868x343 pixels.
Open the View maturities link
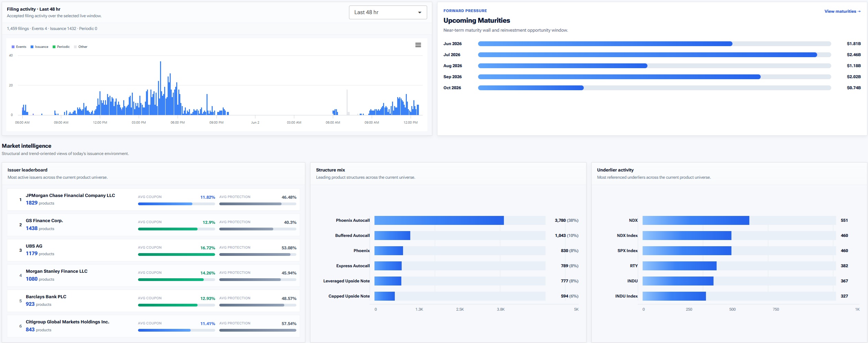pyautogui.click(x=843, y=11)
